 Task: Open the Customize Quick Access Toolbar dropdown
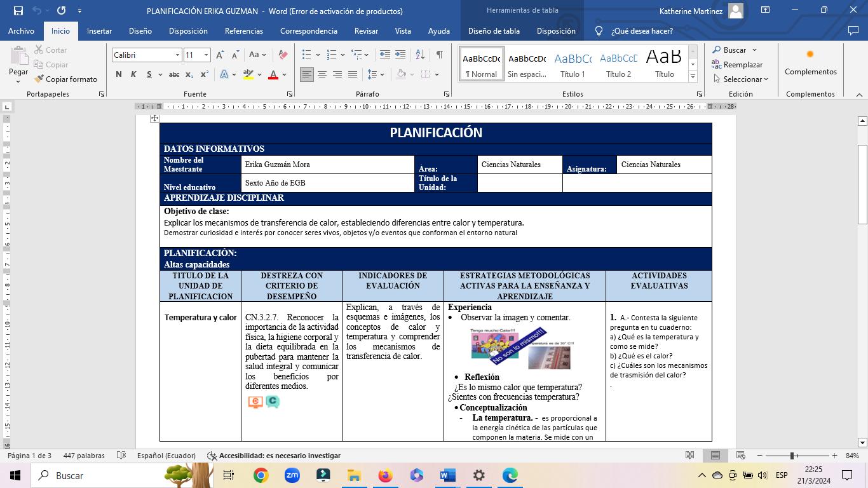pyautogui.click(x=79, y=10)
